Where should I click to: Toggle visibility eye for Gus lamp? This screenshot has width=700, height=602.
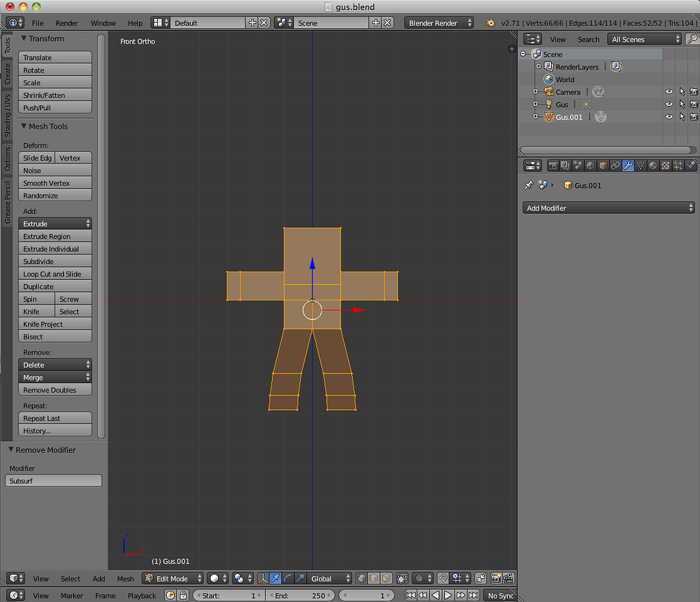pos(669,104)
